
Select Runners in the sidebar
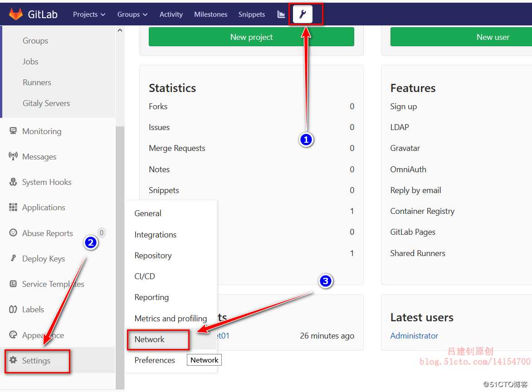(x=37, y=82)
